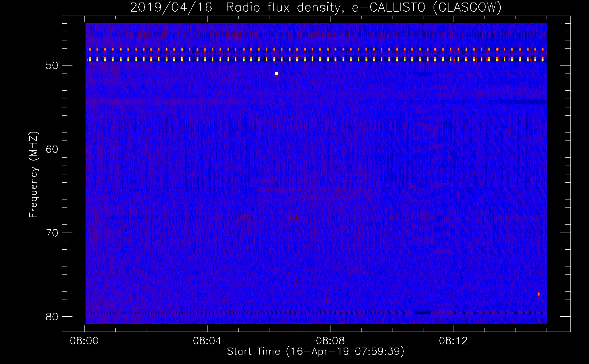Screen dimensions: 589x364
Task: Click the Frequency (MHZ) axis label
Action: [33, 174]
